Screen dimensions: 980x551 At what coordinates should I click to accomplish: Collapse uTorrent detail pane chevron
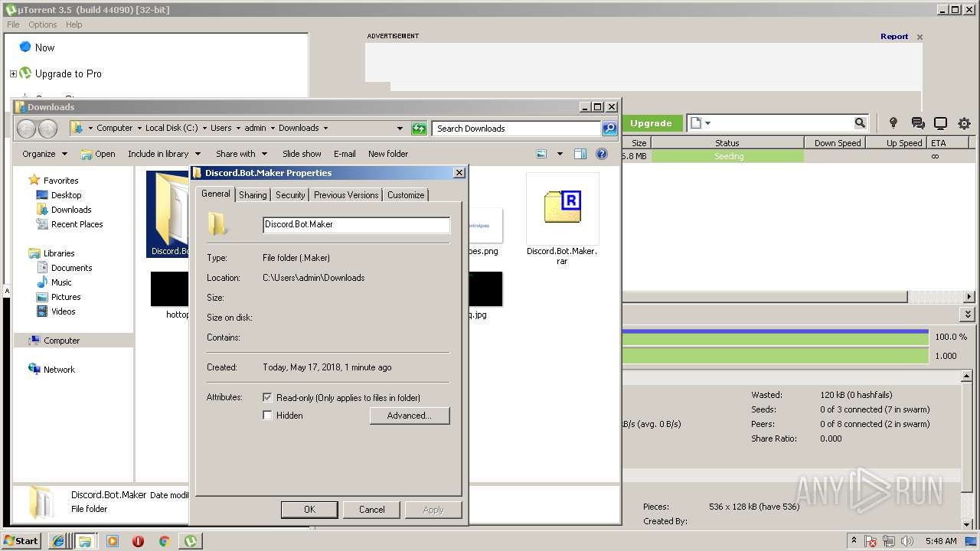coord(968,315)
